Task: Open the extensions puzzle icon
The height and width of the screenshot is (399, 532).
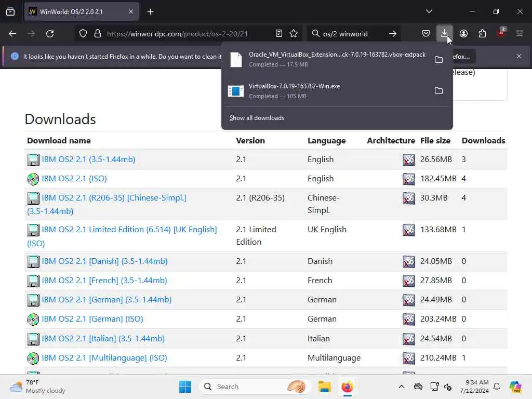Action: coord(482,34)
